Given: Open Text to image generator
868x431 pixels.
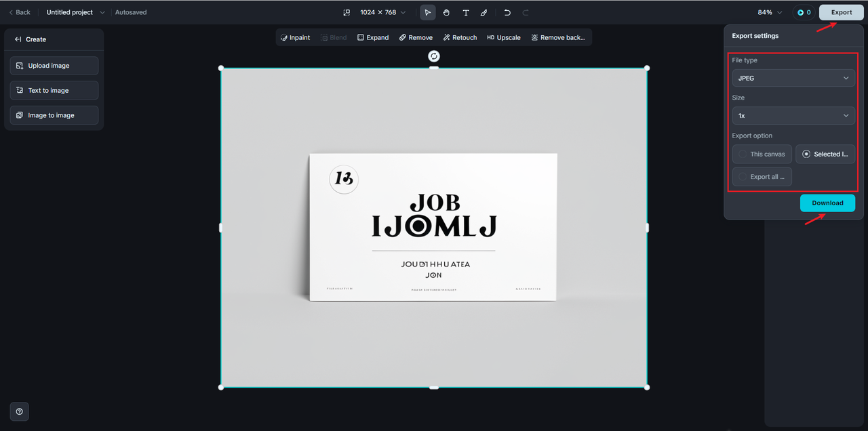Looking at the screenshot, I should pyautogui.click(x=54, y=90).
